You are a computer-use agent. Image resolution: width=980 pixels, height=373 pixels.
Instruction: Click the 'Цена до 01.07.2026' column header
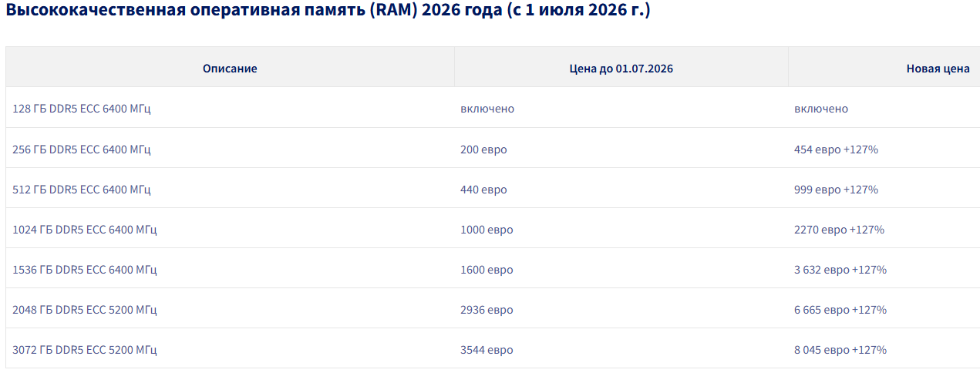[x=621, y=69]
